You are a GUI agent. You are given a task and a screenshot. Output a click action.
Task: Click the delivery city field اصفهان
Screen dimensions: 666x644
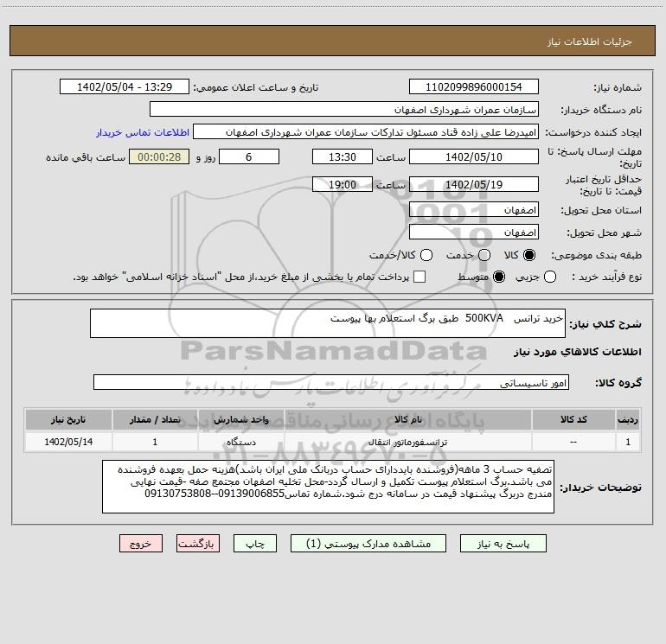pyautogui.click(x=474, y=232)
